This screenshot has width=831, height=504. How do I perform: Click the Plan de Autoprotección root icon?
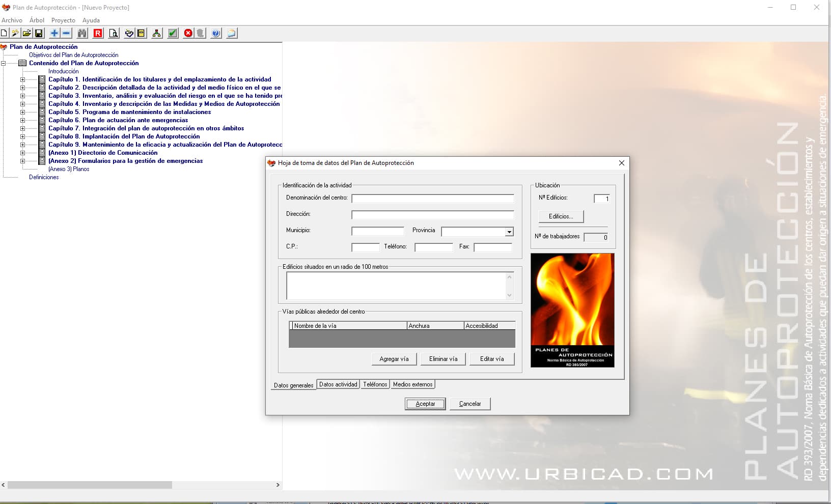tap(4, 47)
